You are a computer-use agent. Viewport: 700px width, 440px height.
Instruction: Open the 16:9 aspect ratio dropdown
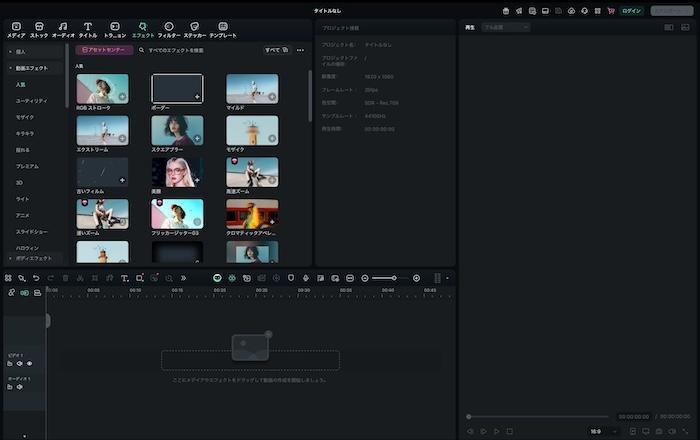599,431
